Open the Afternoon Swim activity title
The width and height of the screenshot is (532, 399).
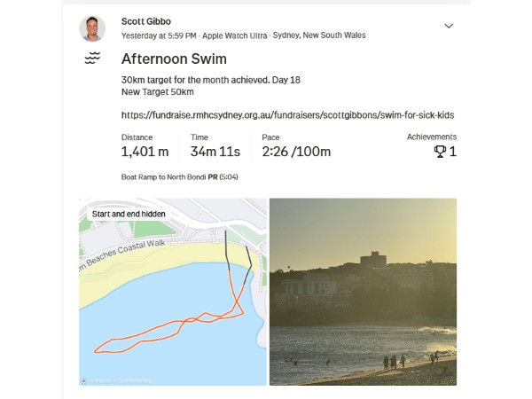pyautogui.click(x=174, y=59)
